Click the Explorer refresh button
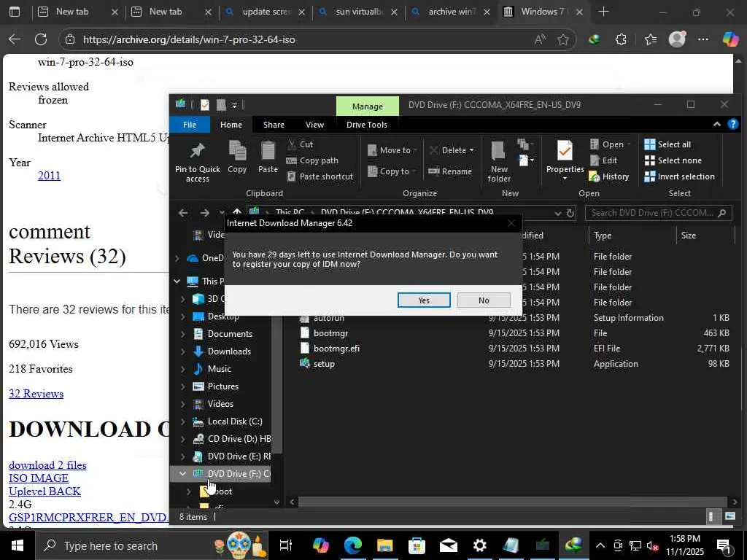The image size is (747, 560). pos(570,214)
